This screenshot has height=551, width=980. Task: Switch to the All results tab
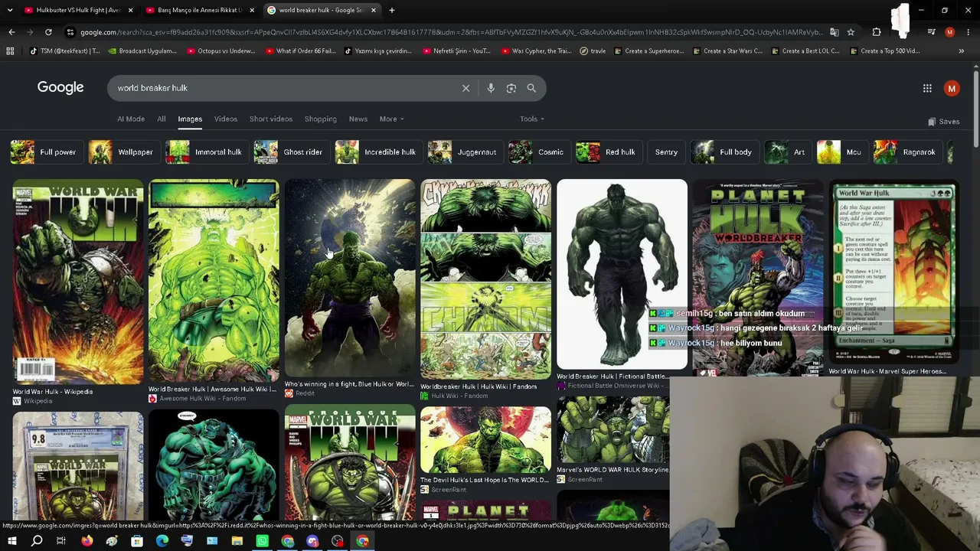[x=162, y=119]
